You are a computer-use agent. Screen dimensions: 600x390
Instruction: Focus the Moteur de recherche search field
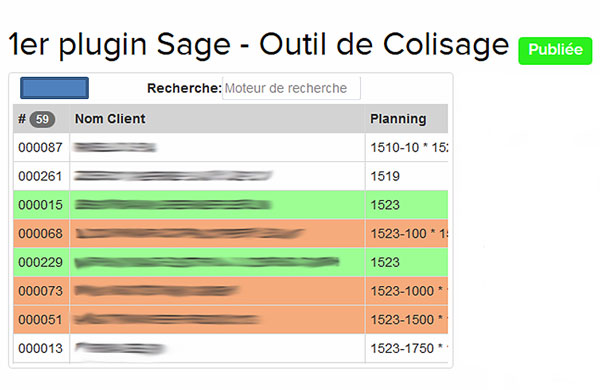[291, 88]
